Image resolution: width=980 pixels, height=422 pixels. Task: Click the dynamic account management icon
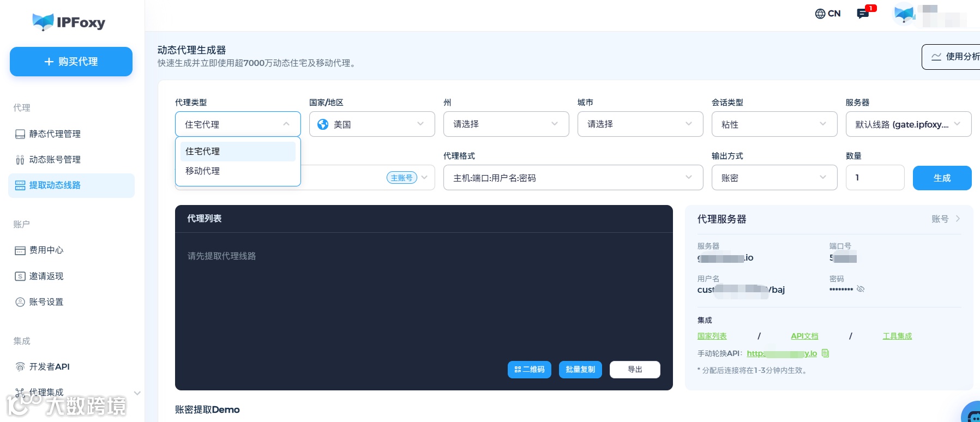pyautogui.click(x=20, y=160)
